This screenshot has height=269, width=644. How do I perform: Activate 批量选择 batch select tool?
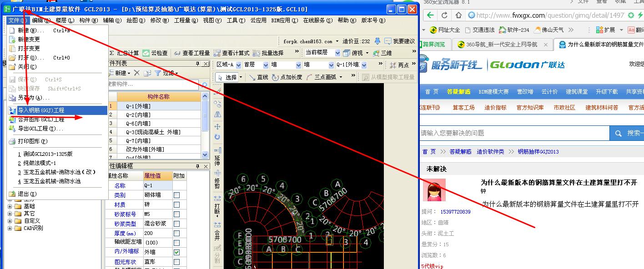pos(269,53)
